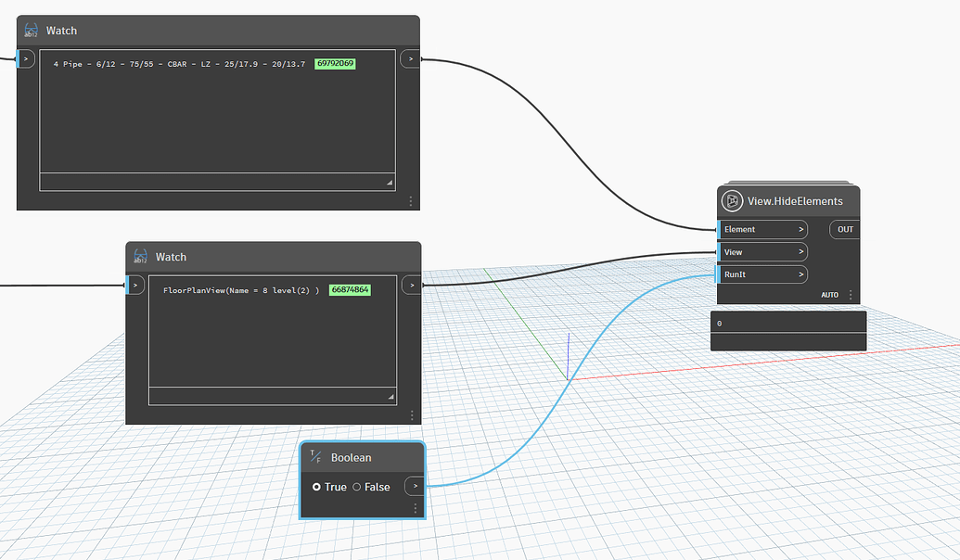
Task: Click the View.HideElements node header icon
Action: tap(733, 200)
